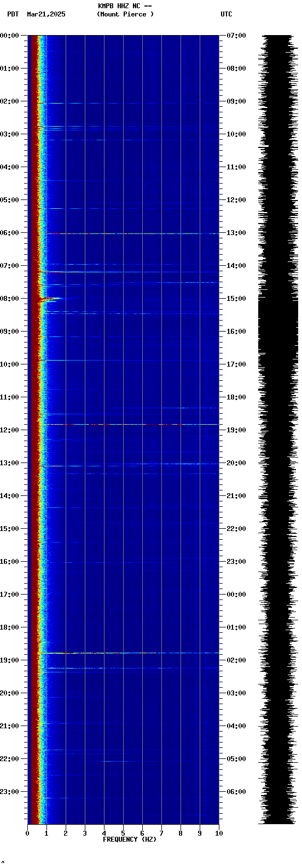
Task: Click the UTC time label '00:00'
Action: click(236, 595)
